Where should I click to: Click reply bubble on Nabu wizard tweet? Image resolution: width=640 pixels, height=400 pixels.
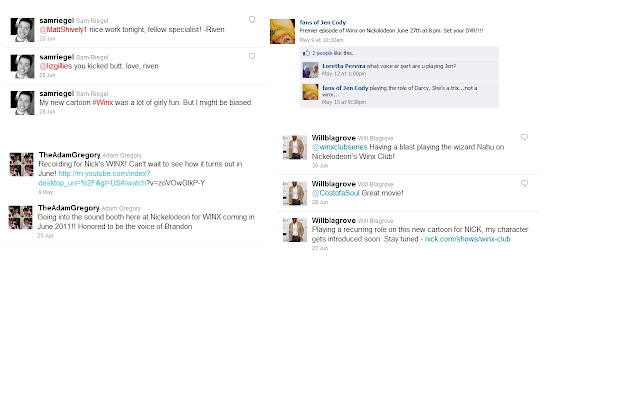524,137
